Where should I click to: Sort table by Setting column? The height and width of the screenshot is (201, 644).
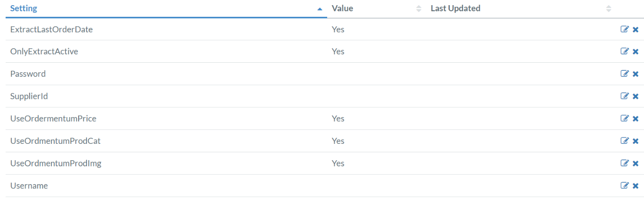pyautogui.click(x=166, y=8)
